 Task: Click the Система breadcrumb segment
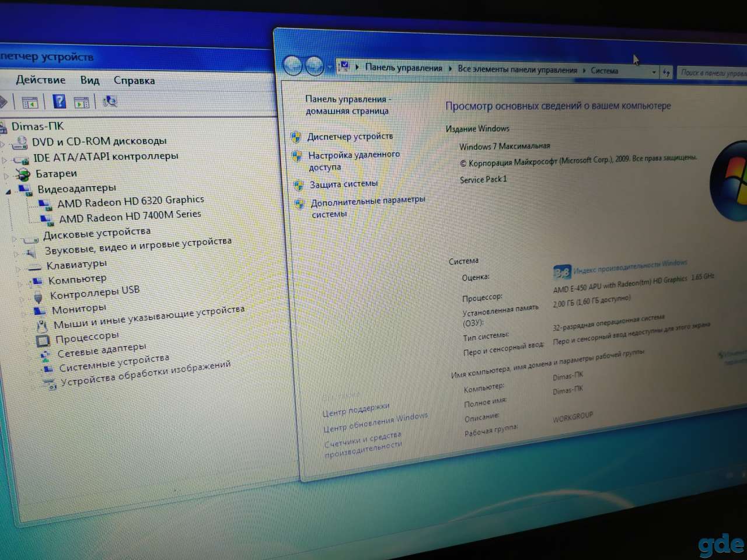pos(604,71)
